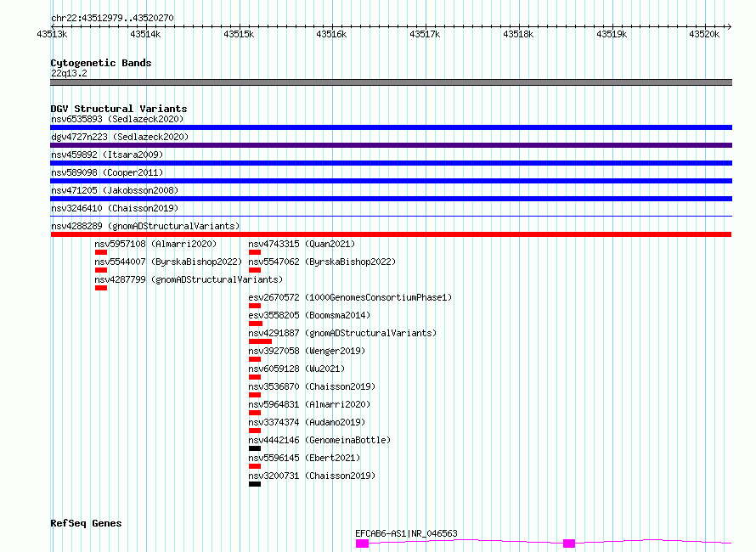Click the RefSeq Genes track title
The image size is (756, 552).
86,524
